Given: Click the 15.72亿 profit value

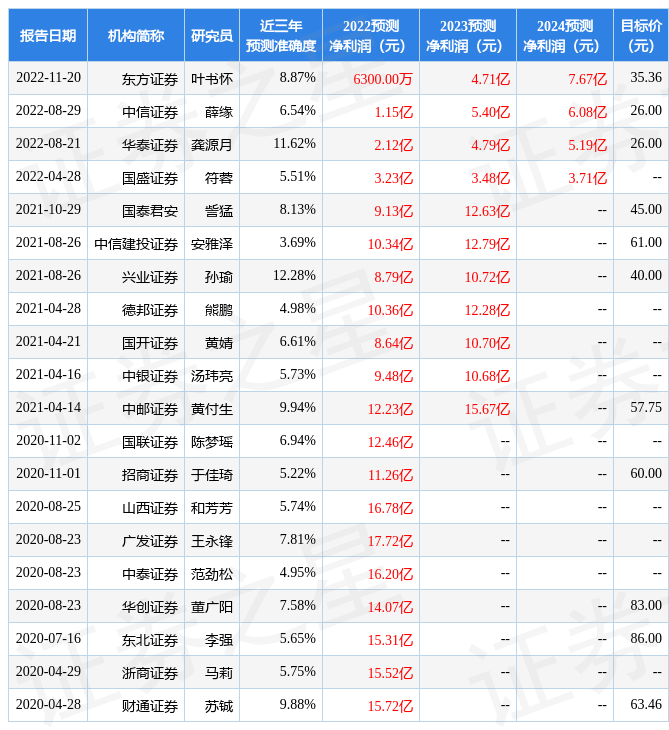Looking at the screenshot, I should pyautogui.click(x=391, y=706).
